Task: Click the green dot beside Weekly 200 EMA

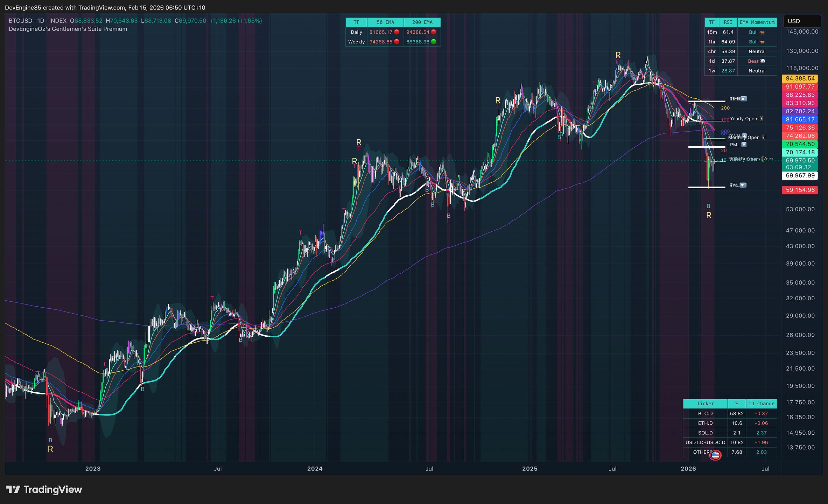Action: 434,42
